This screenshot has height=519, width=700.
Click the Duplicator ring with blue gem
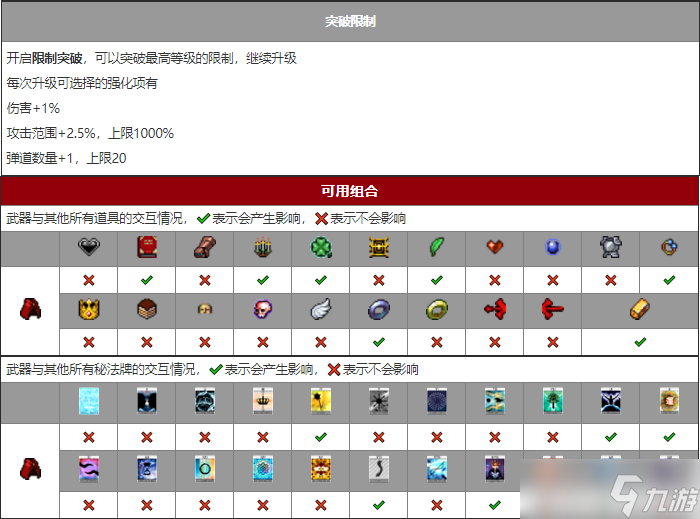click(x=669, y=247)
